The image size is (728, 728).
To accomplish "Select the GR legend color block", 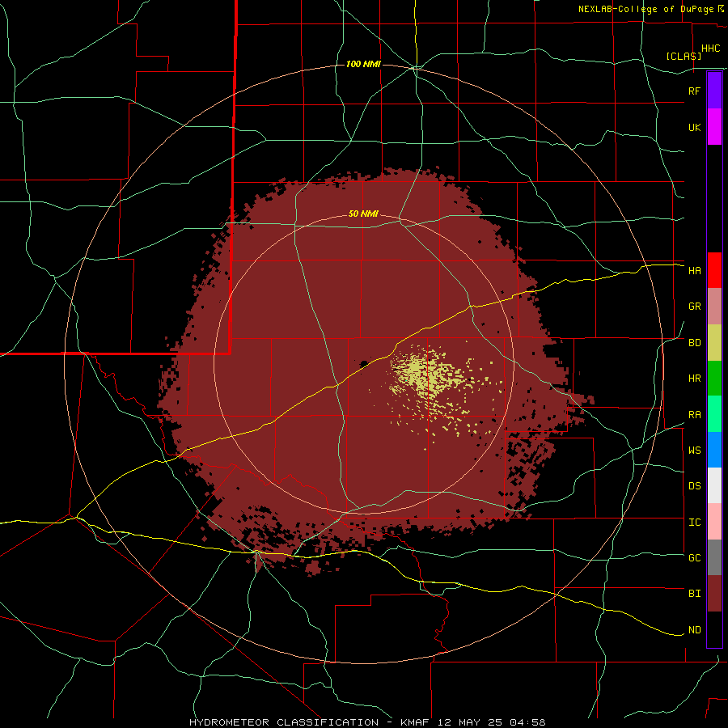I will point(714,307).
